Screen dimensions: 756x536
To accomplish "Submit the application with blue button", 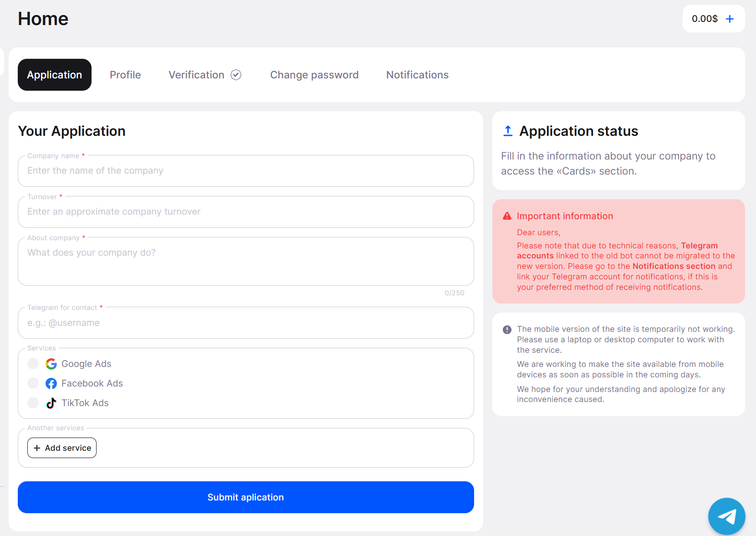I will [x=245, y=497].
